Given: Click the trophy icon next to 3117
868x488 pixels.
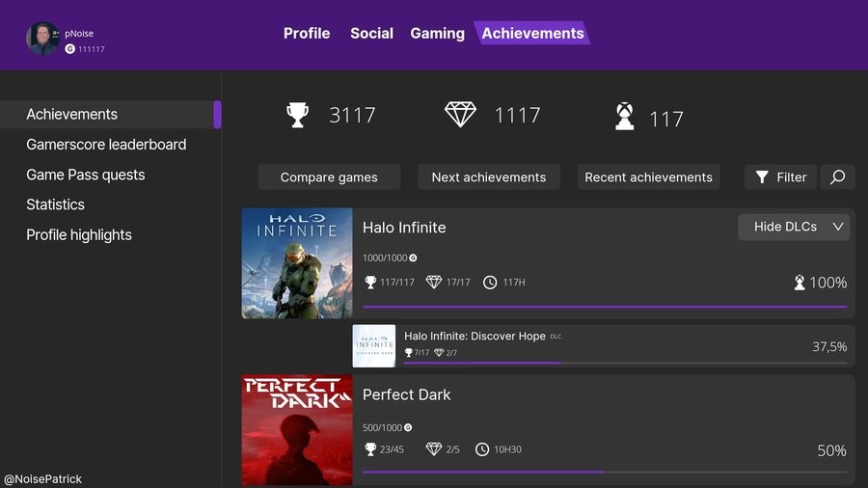Looking at the screenshot, I should coord(297,115).
